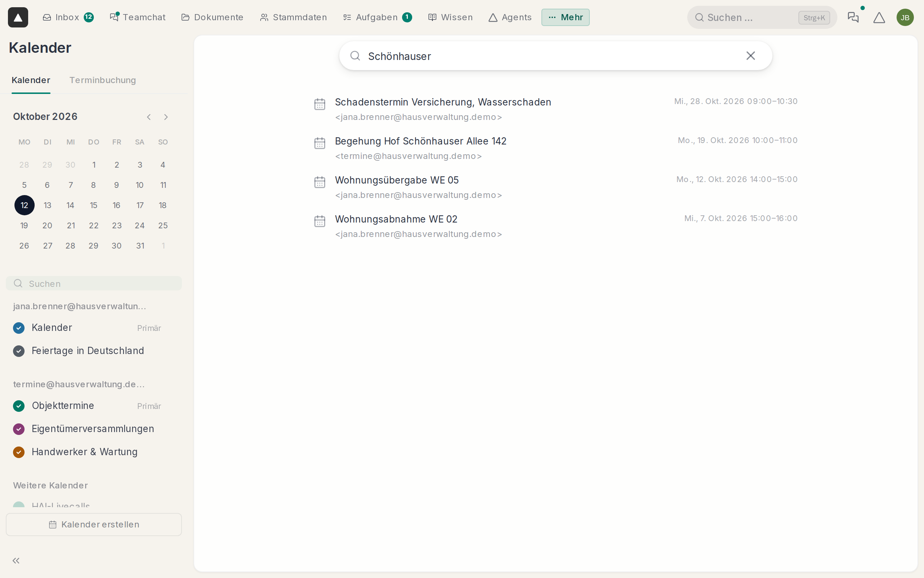Open the Wissen knowledge section
Viewport: 924px width, 578px height.
pyautogui.click(x=450, y=17)
